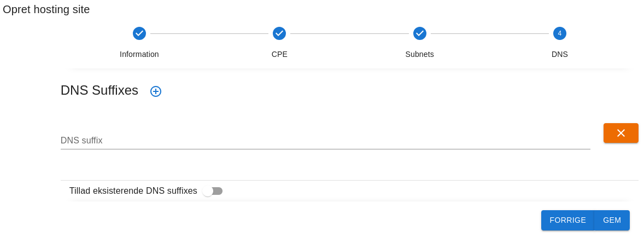Click the Opret hosting site title
The width and height of the screenshot is (644, 237).
coord(46,9)
